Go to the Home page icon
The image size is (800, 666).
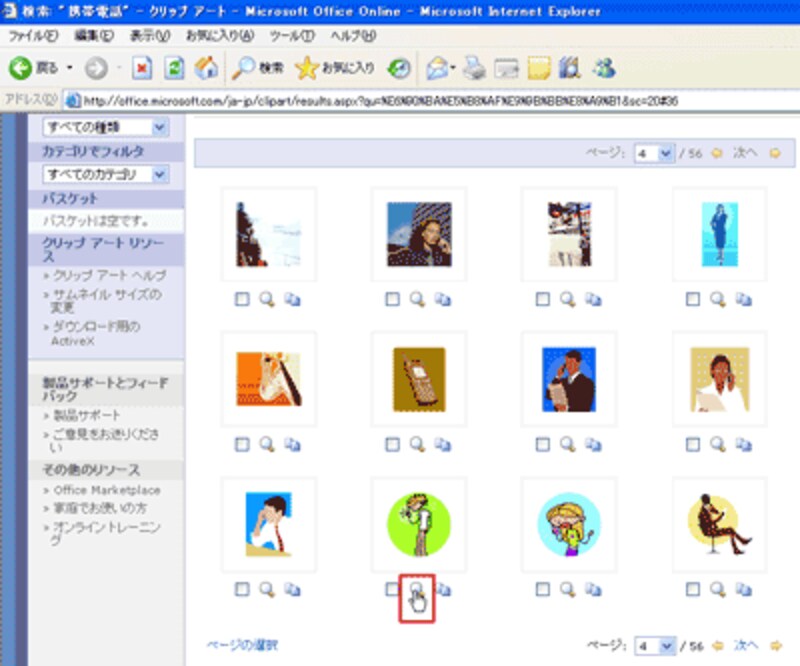click(206, 68)
